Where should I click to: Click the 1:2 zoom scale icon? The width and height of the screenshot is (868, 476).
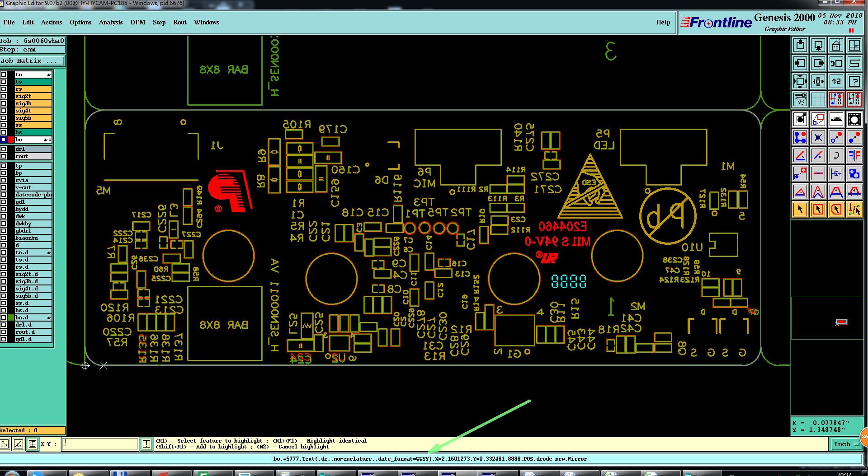point(836,81)
